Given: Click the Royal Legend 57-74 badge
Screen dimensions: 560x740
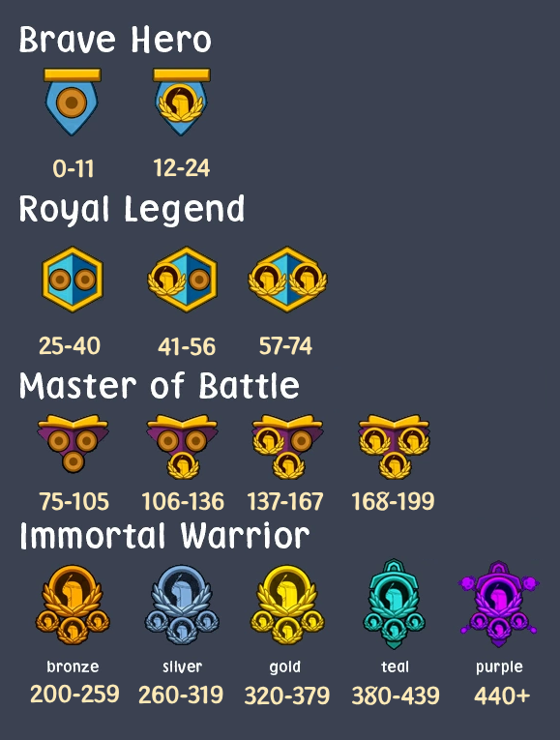Looking at the screenshot, I should tap(287, 280).
